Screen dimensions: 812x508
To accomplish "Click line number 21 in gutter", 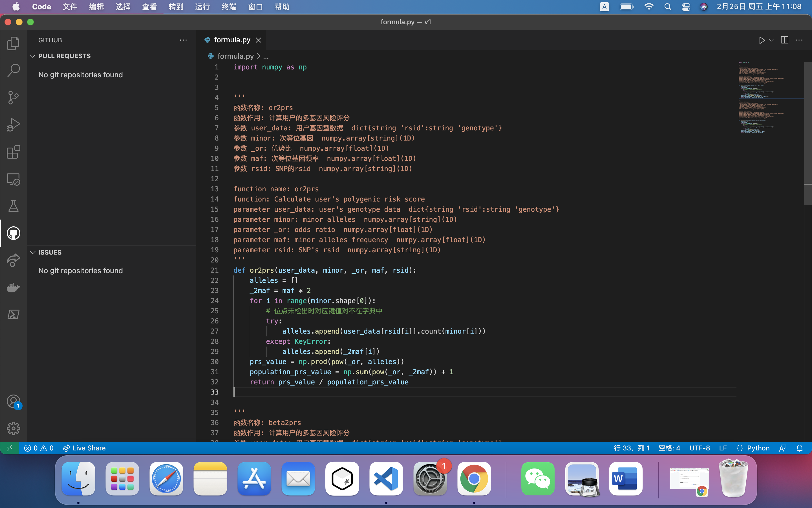I will click(x=214, y=270).
